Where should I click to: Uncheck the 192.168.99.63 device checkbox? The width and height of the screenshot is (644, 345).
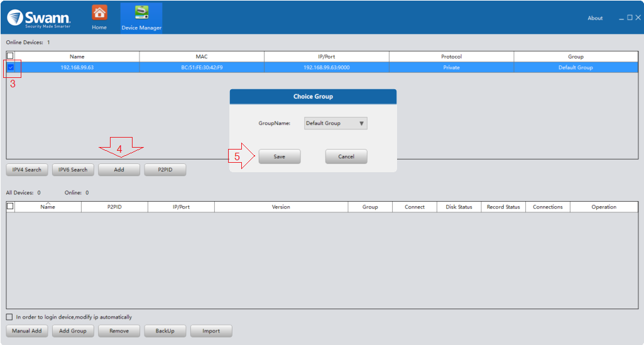[10, 67]
